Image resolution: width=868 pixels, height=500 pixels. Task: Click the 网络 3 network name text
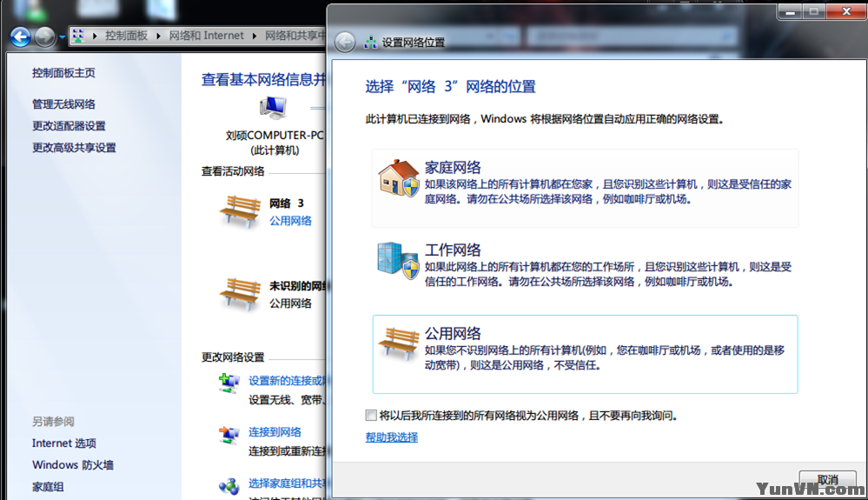click(x=286, y=203)
